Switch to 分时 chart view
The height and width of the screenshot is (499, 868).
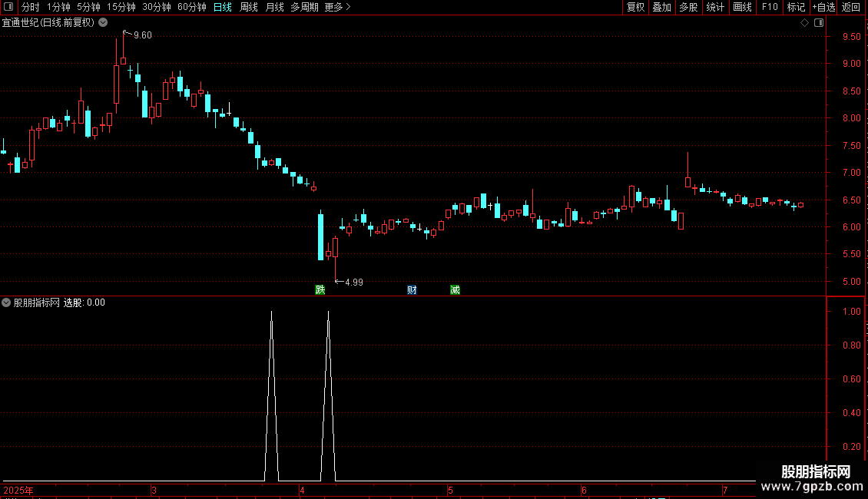click(31, 7)
